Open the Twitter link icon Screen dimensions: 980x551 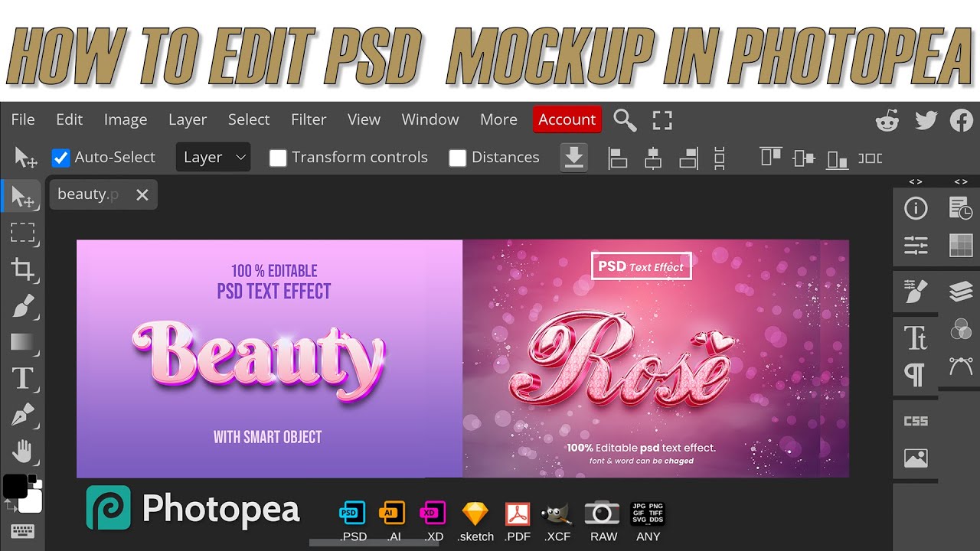point(926,120)
